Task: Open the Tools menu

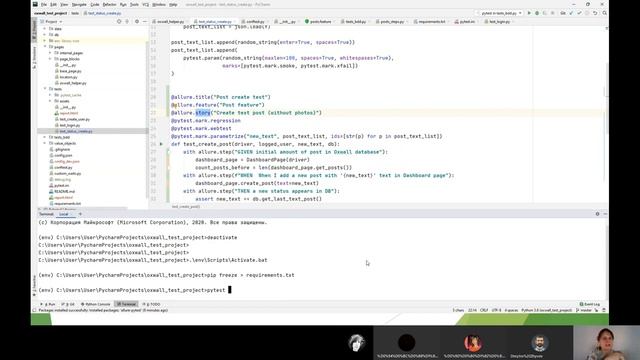Action: click(x=134, y=4)
